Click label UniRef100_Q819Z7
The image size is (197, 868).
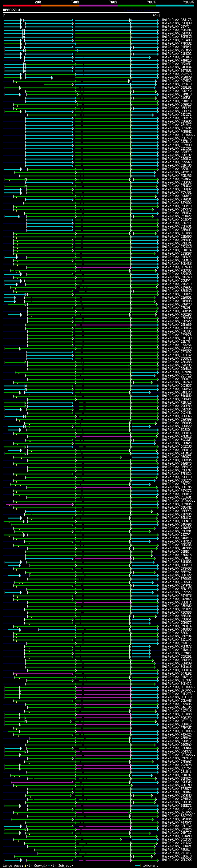(x=176, y=125)
